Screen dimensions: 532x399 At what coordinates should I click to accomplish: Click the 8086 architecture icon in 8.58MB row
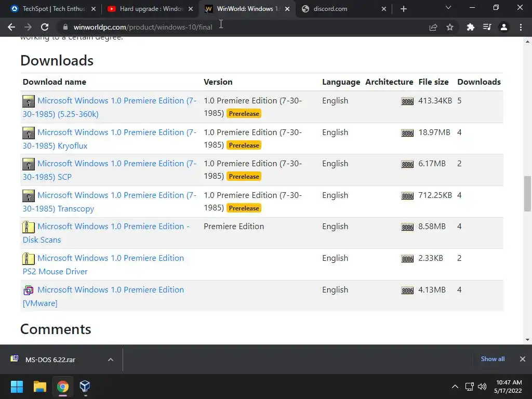tap(407, 228)
